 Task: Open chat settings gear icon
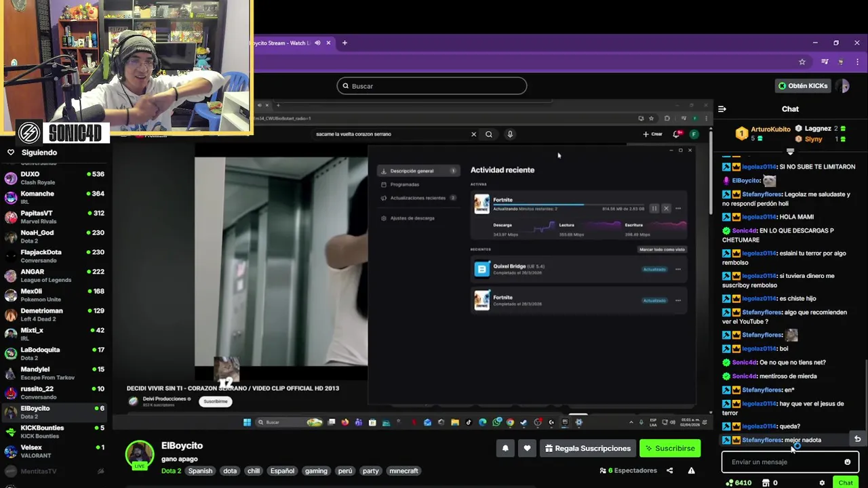tap(822, 483)
